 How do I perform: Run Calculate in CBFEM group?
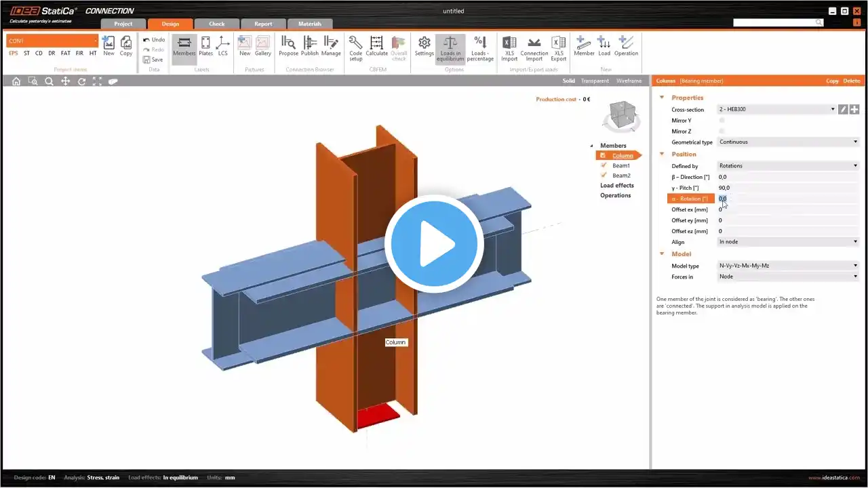click(x=377, y=45)
